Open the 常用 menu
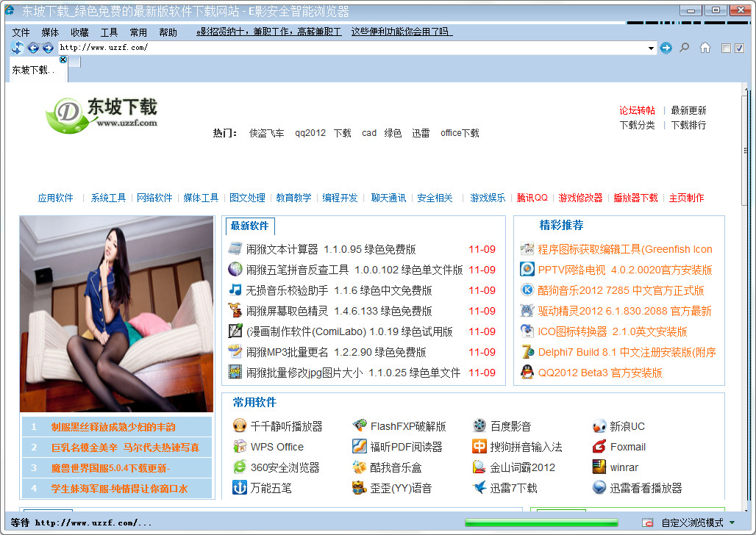Image resolution: width=756 pixels, height=535 pixels. [x=138, y=32]
